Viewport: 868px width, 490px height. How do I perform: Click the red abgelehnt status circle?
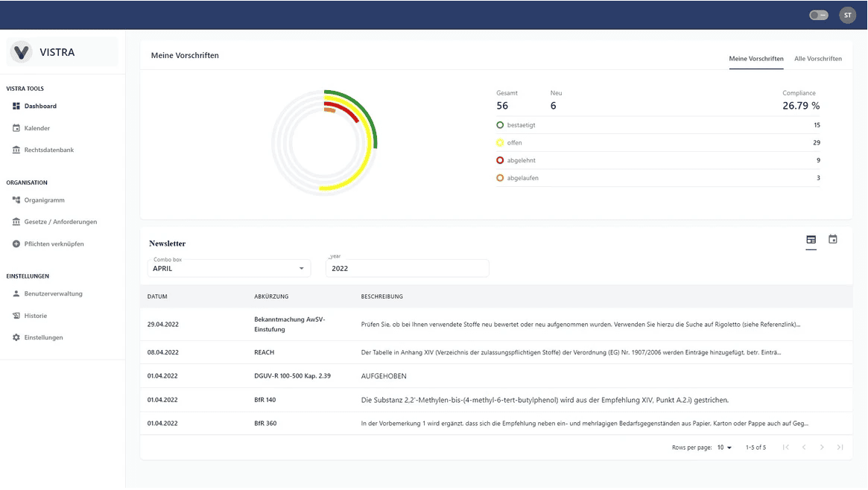(x=500, y=160)
